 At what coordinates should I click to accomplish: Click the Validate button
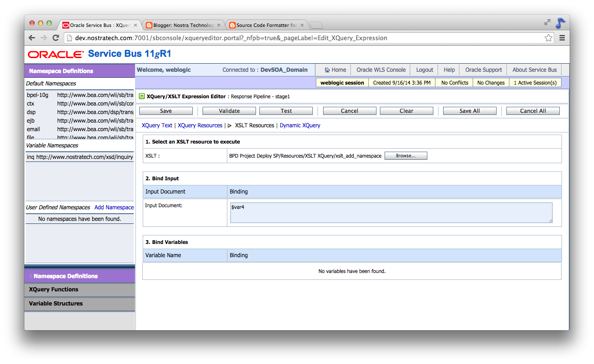coord(229,111)
